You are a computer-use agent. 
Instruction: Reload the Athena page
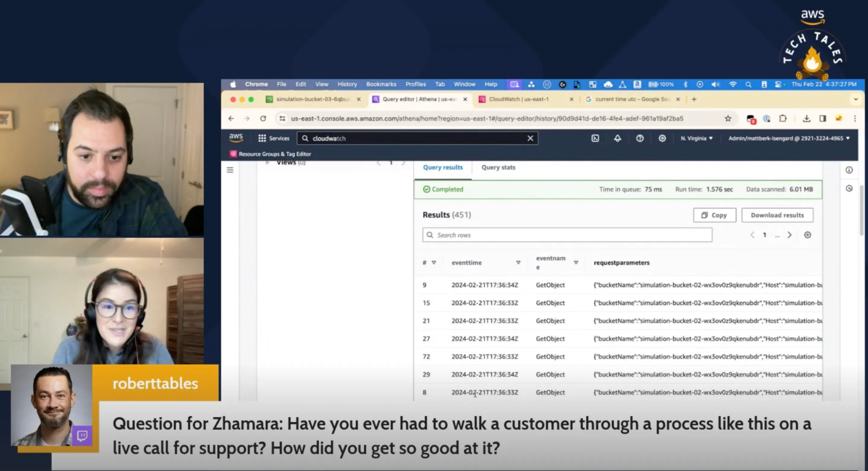click(x=263, y=118)
